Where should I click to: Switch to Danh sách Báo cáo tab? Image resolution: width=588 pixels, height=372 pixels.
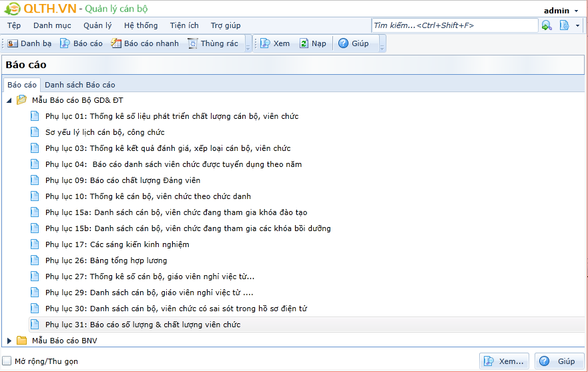tap(79, 85)
